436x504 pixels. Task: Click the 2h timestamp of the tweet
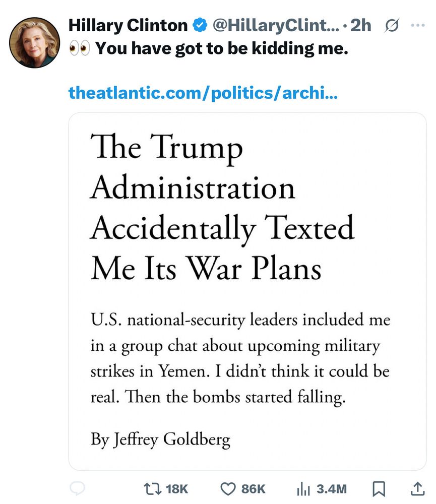[x=361, y=25]
